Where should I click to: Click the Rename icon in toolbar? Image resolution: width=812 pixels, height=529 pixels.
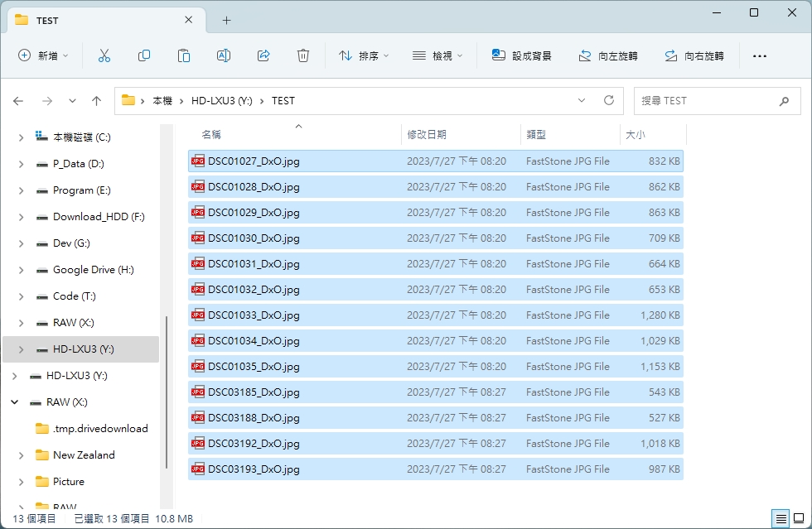[224, 55]
